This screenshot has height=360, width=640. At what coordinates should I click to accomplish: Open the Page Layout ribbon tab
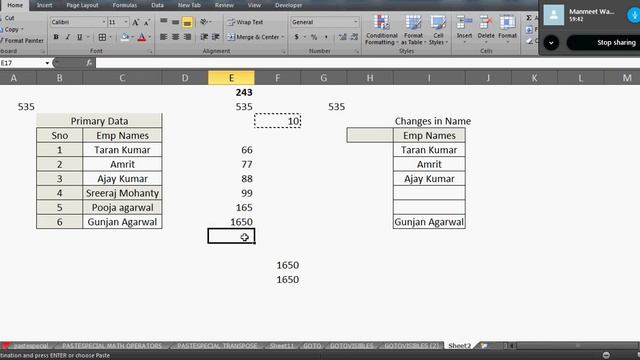point(82,5)
